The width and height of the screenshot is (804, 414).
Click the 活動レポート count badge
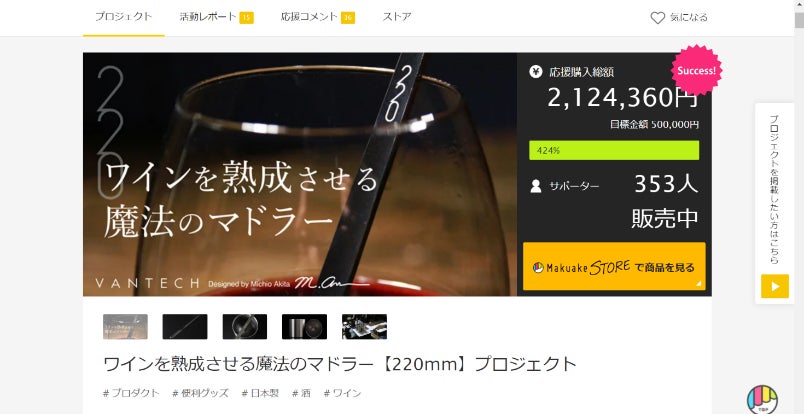pyautogui.click(x=246, y=18)
